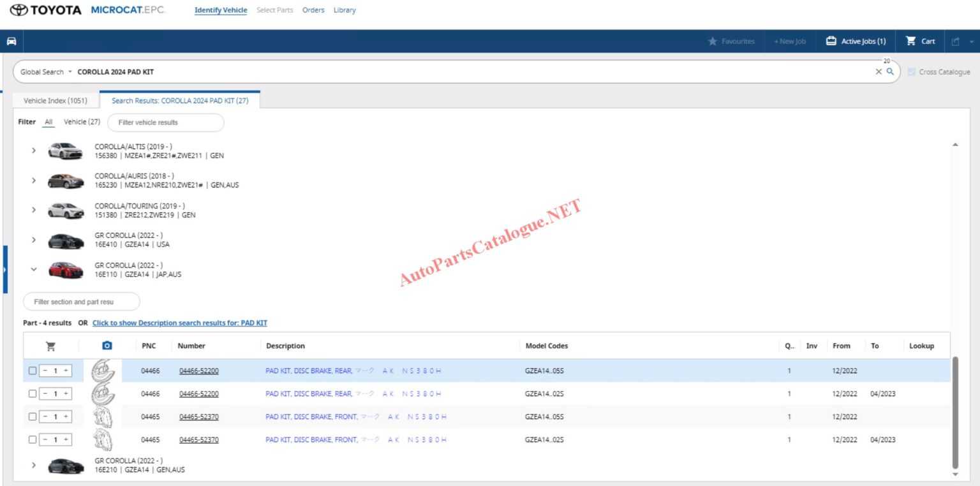980x486 pixels.
Task: Open the Orders menu item
Action: (313, 10)
